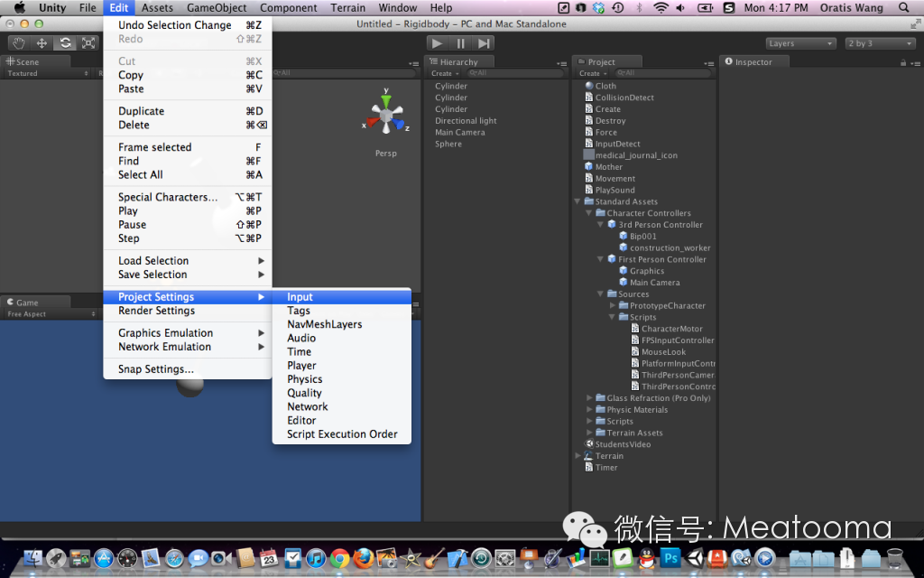
Task: Open the Graphics Emulation submenu
Action: coord(187,333)
